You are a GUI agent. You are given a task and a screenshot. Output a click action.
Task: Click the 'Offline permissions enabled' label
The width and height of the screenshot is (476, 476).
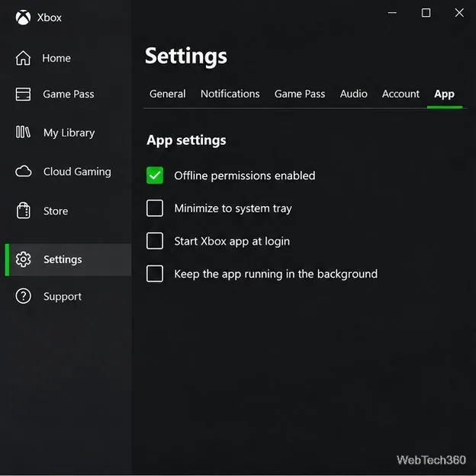coord(245,175)
